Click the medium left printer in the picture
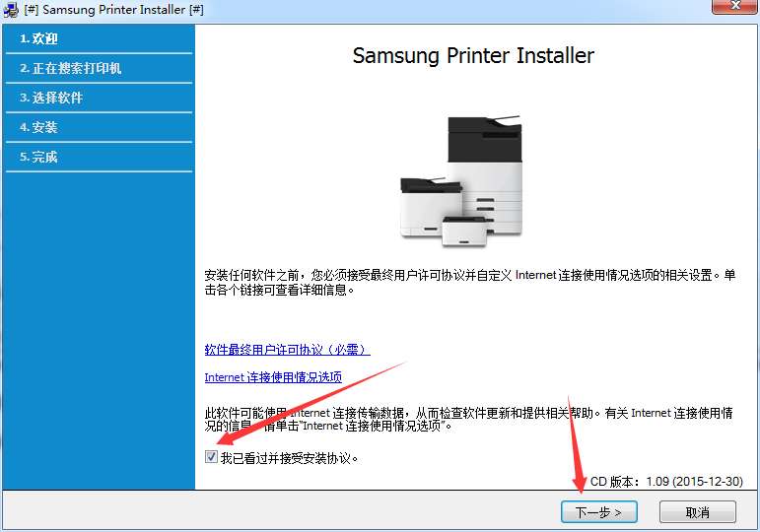This screenshot has height=532, width=760. pyautogui.click(x=431, y=207)
